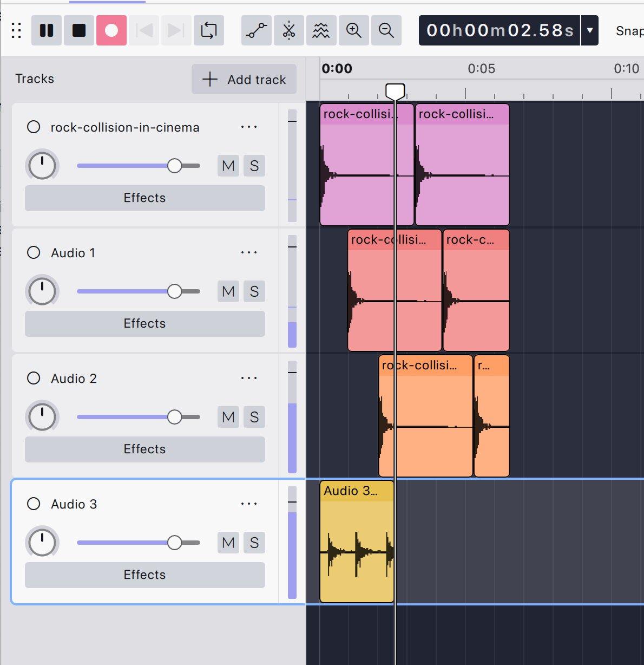Arm the Audio 3 track circle
The image size is (644, 665).
34,504
